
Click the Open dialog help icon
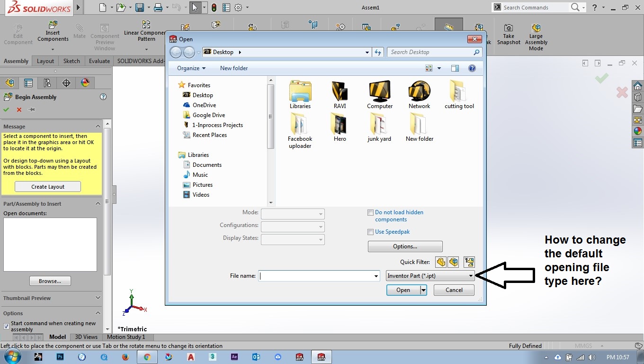coord(472,68)
